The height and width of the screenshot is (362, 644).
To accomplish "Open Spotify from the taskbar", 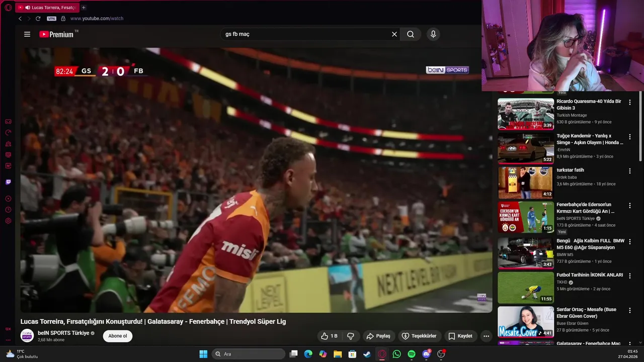I will 412,354.
